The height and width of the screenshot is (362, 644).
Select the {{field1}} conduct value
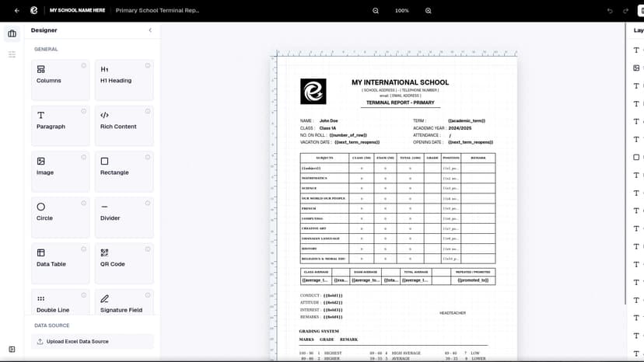coord(333,295)
